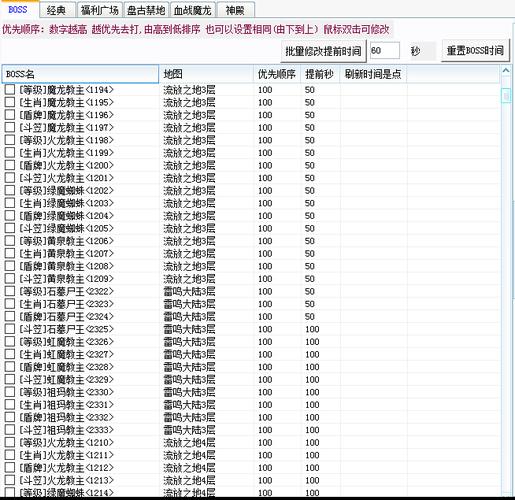Click 刷新时间是点 column header

[x=373, y=74]
